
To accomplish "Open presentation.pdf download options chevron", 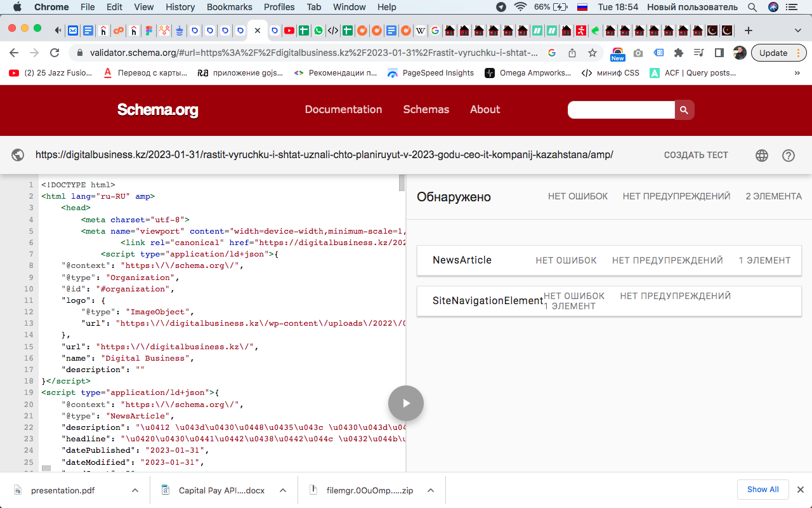I will (x=134, y=490).
